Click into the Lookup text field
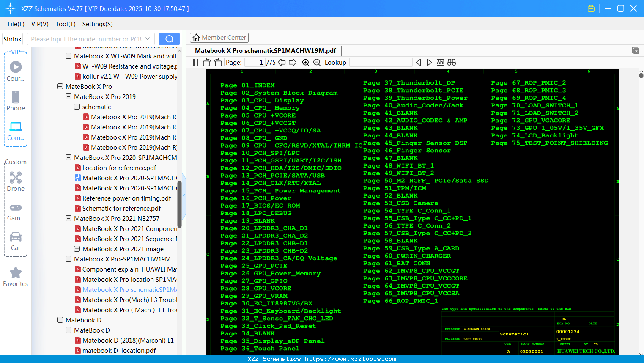 click(x=381, y=63)
